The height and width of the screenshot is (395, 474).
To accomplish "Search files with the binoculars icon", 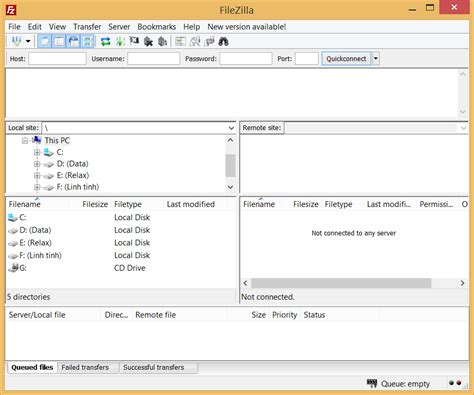I will click(223, 41).
